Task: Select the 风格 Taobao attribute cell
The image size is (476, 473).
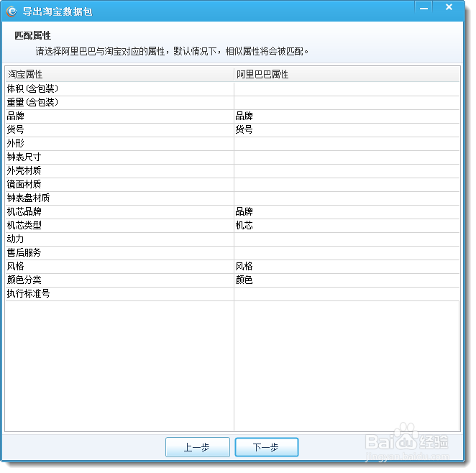Action: click(x=119, y=267)
